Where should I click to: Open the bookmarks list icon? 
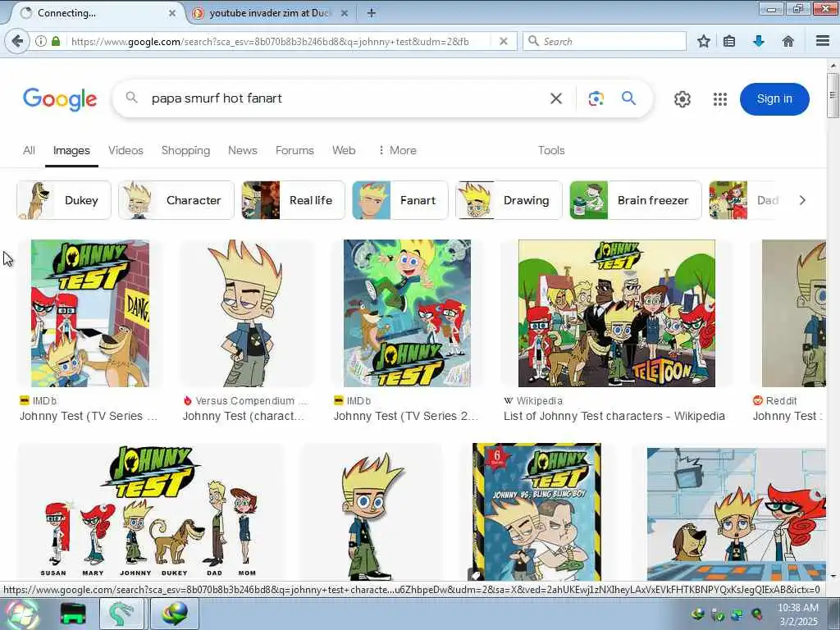(x=729, y=41)
